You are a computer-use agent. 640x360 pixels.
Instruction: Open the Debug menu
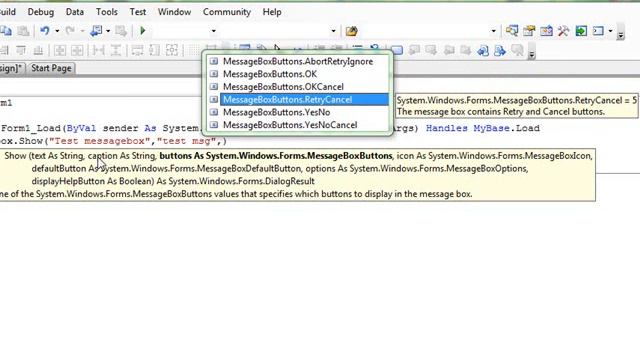click(41, 12)
